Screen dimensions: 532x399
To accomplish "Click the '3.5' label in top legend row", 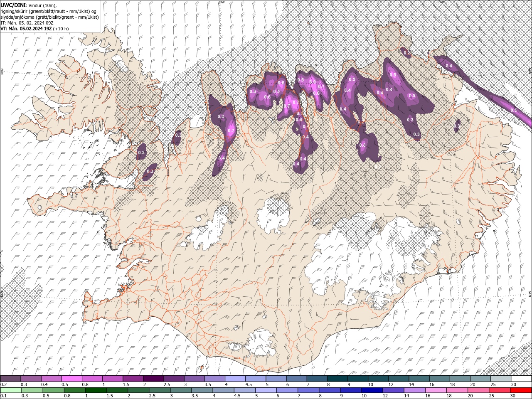I will (x=208, y=384).
